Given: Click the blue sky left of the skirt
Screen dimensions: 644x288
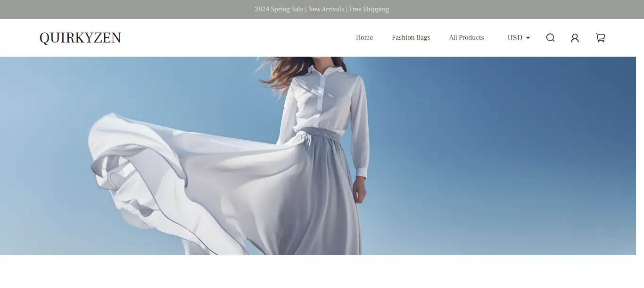Looking at the screenshot, I should (42, 156).
